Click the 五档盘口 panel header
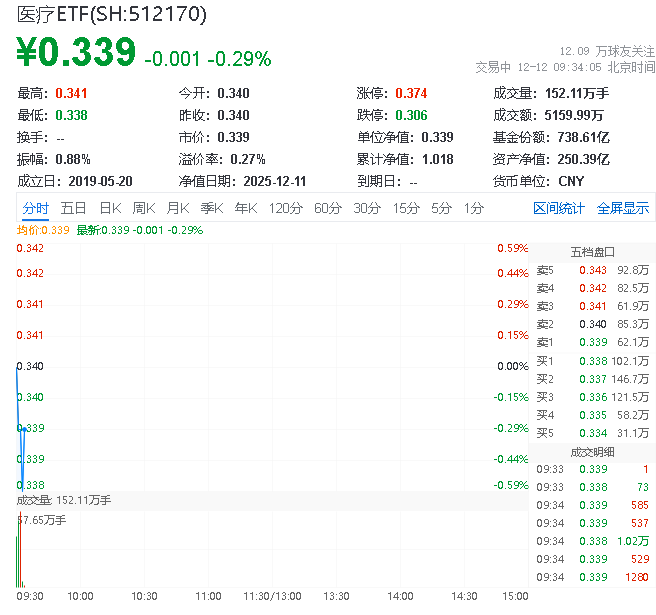656x615 pixels. tap(592, 251)
